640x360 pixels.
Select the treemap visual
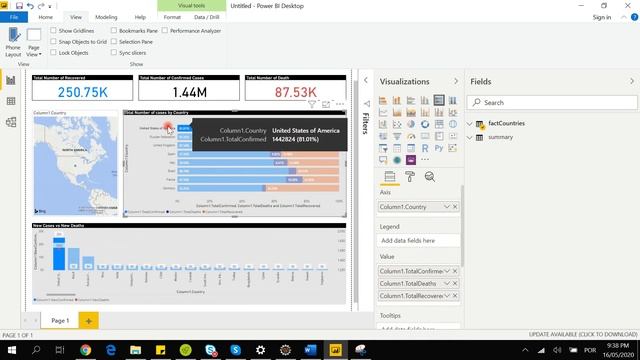click(x=439, y=124)
